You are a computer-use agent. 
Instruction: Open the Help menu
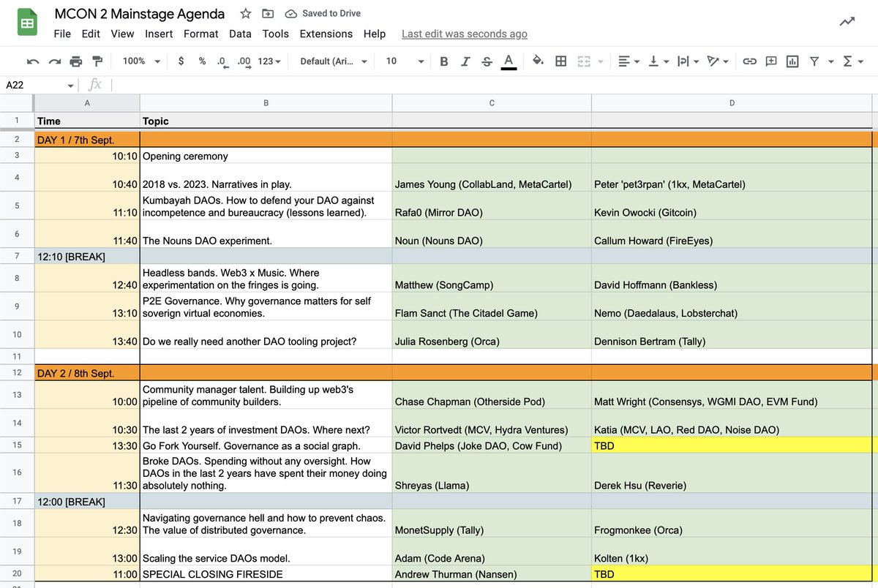(374, 34)
